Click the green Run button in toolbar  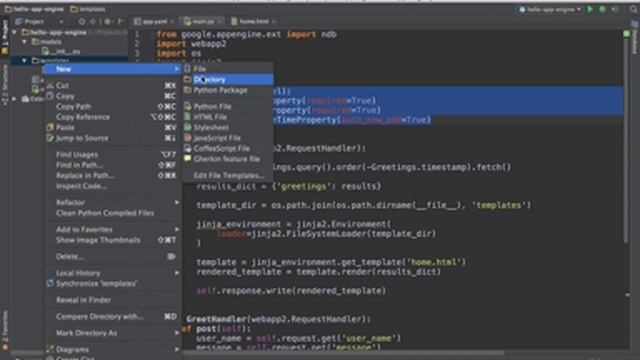[590, 9]
